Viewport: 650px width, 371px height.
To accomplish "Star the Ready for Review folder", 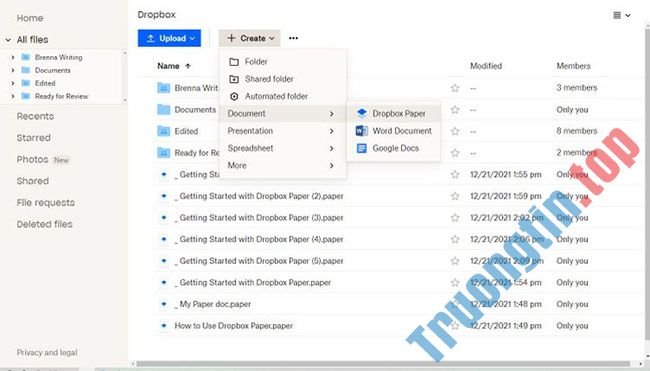I will pyautogui.click(x=455, y=153).
